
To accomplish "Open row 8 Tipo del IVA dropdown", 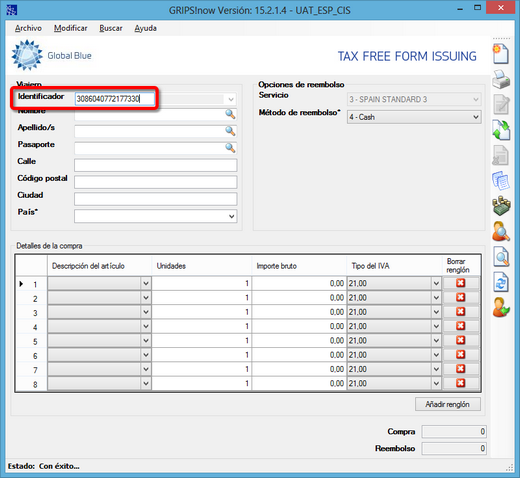I will [x=436, y=384].
